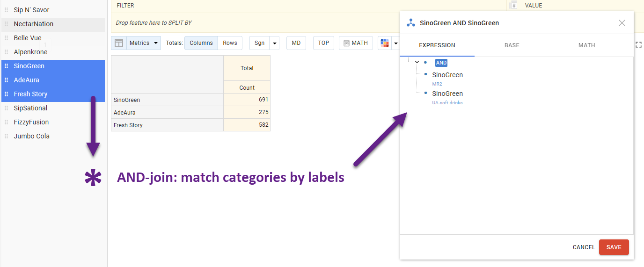Click the CANCEL button
The image size is (644, 267).
click(x=584, y=247)
